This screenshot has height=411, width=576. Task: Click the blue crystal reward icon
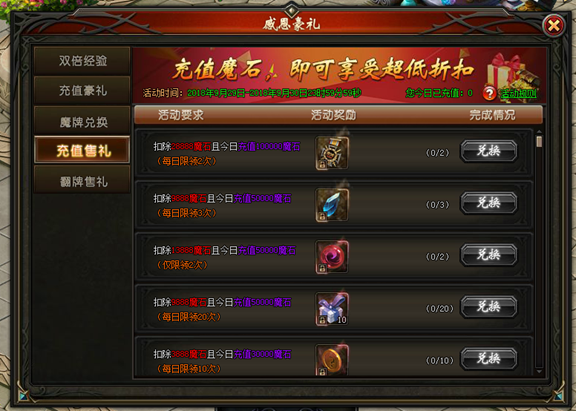point(332,205)
